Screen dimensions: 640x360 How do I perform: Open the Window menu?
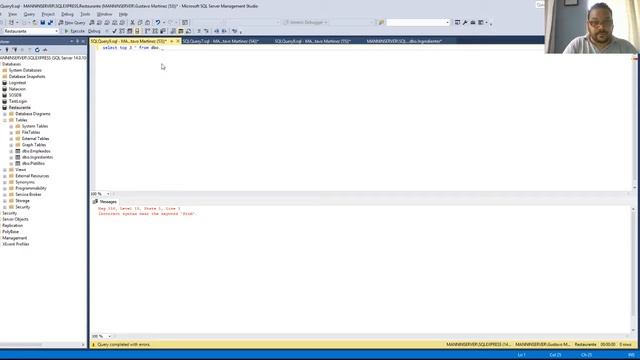104,14
